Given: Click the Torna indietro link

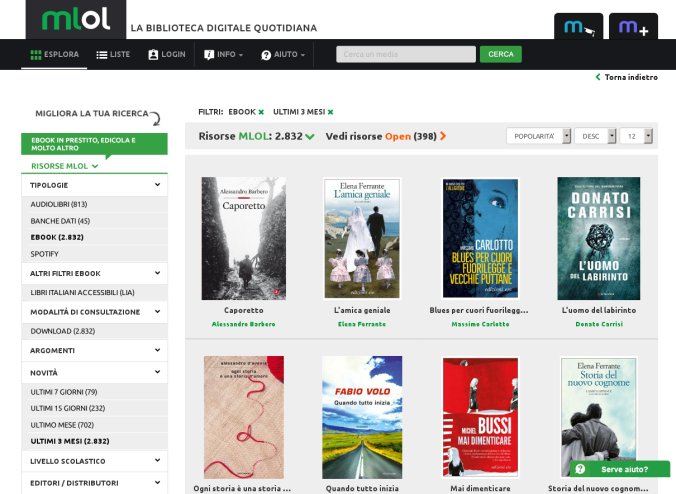Looking at the screenshot, I should (x=627, y=77).
